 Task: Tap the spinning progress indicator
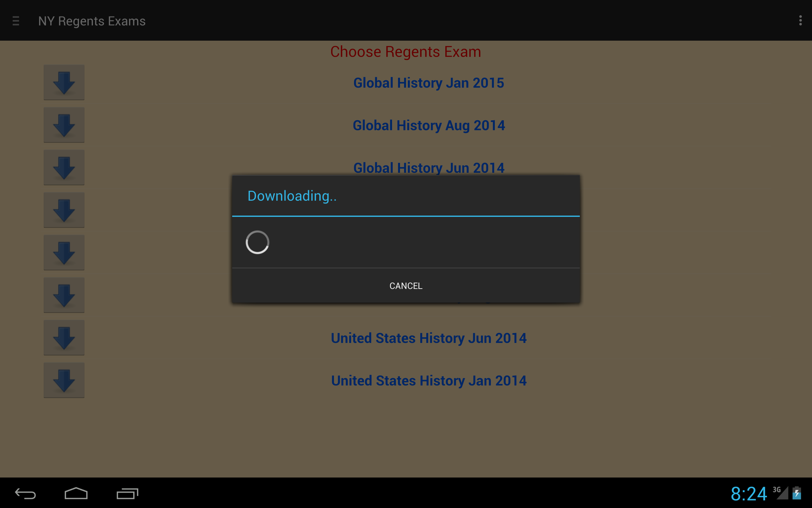257,242
